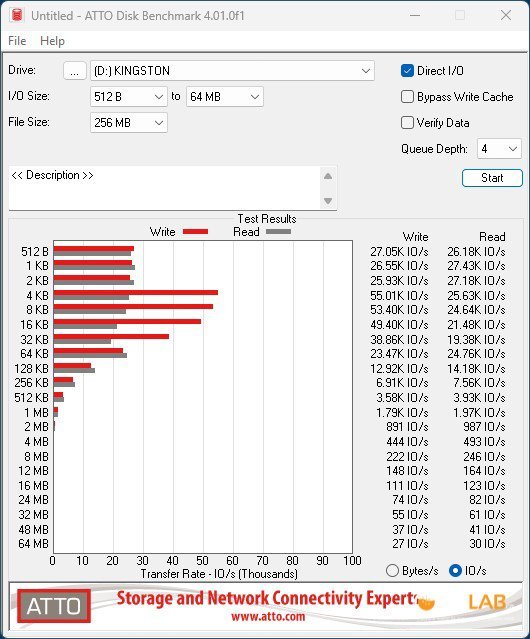This screenshot has height=639, width=530.
Task: Open the File menu
Action: 17,41
